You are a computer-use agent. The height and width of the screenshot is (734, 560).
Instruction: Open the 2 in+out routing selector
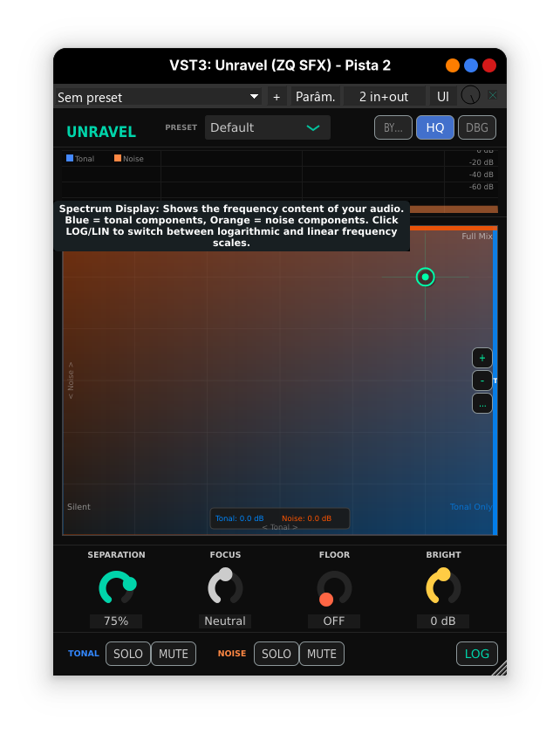pos(384,97)
